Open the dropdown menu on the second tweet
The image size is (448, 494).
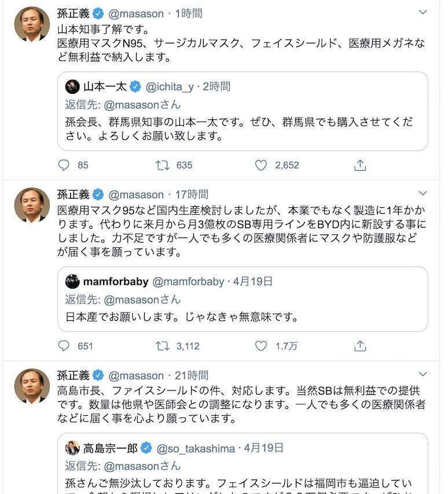coord(422,192)
